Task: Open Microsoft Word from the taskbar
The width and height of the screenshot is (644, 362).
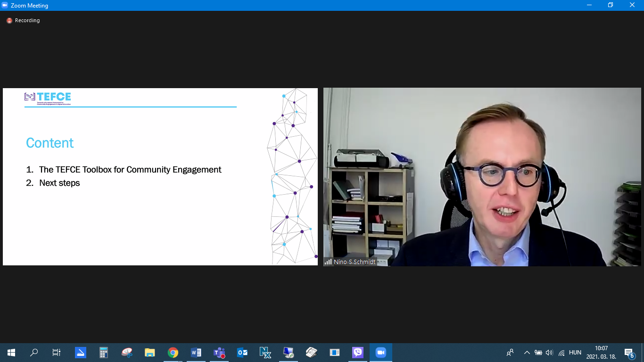Action: pos(196,353)
